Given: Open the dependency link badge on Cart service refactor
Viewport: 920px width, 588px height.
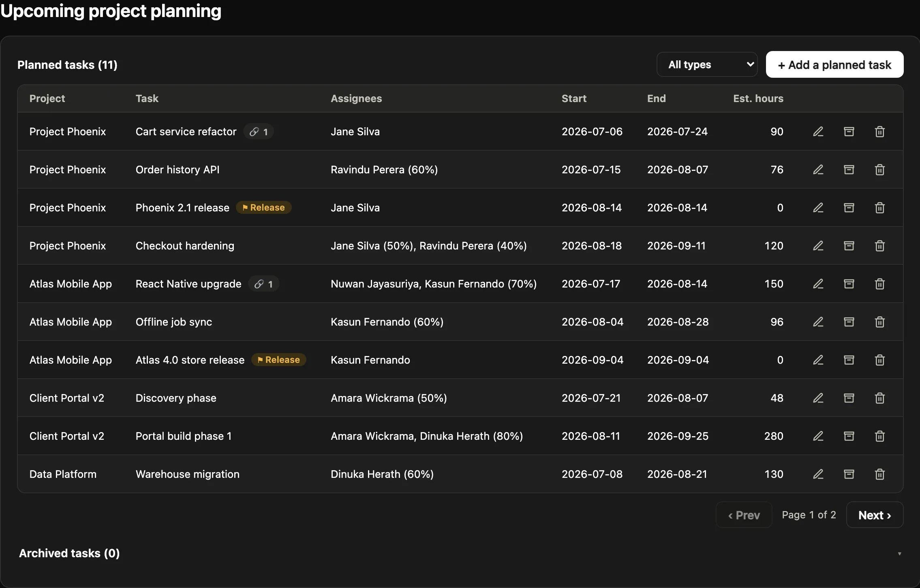Looking at the screenshot, I should pyautogui.click(x=259, y=132).
